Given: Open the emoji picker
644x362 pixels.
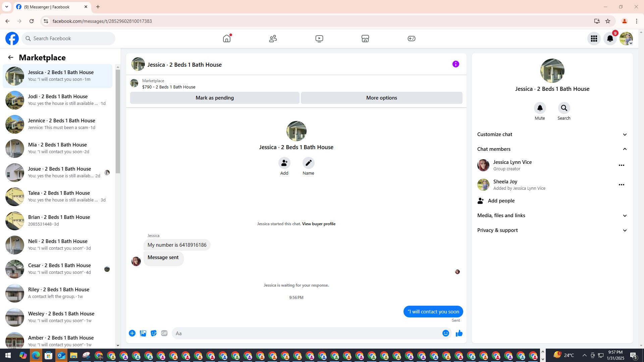Looking at the screenshot, I should (445, 333).
